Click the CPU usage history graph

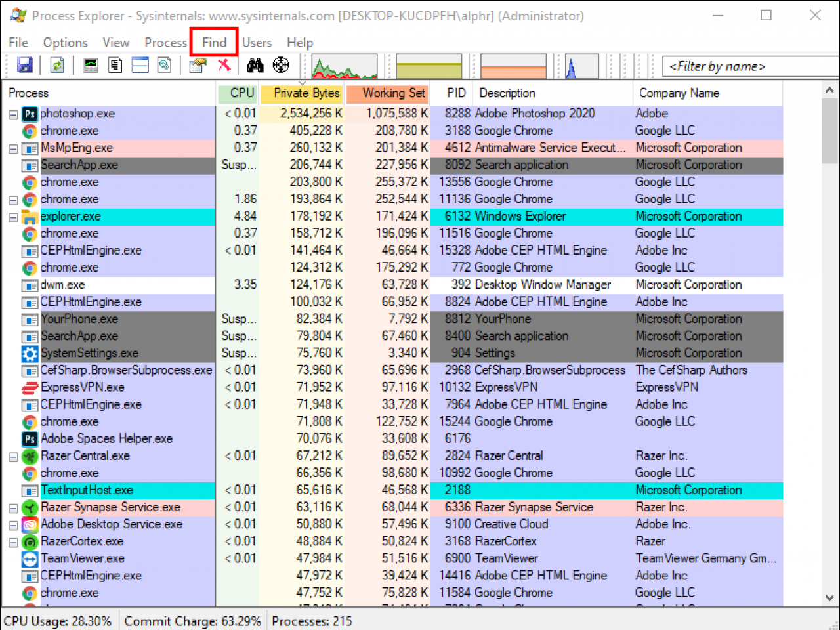coord(345,66)
